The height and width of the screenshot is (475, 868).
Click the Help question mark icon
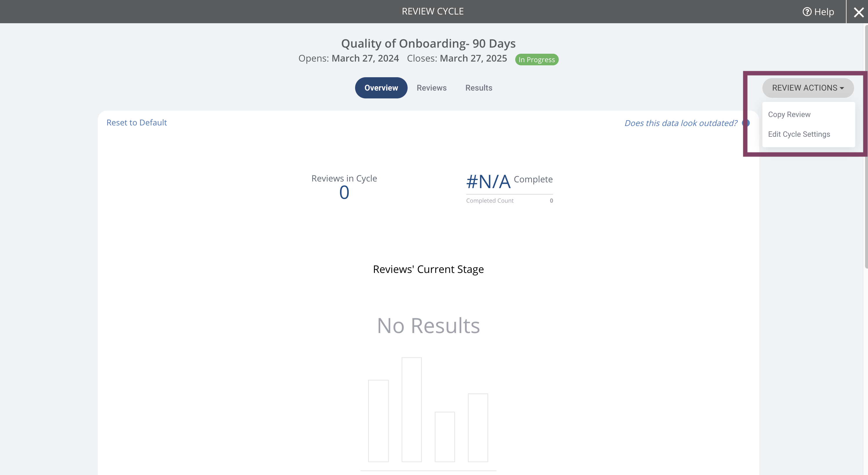coord(807,12)
